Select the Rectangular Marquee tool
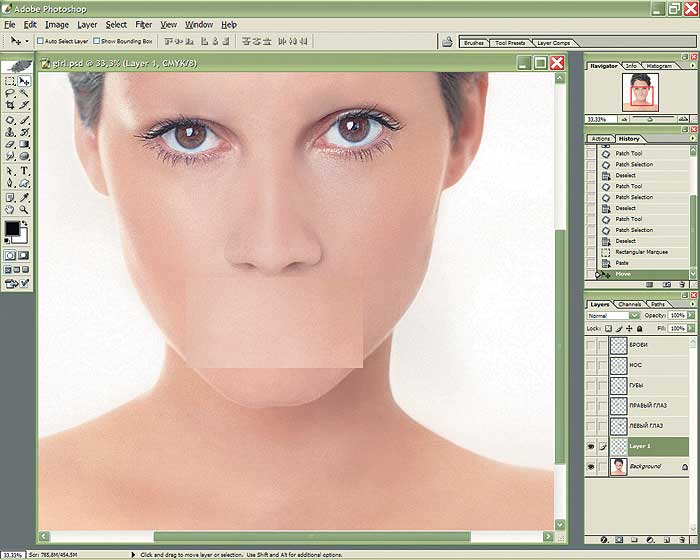This screenshot has height=560, width=700. [9, 81]
